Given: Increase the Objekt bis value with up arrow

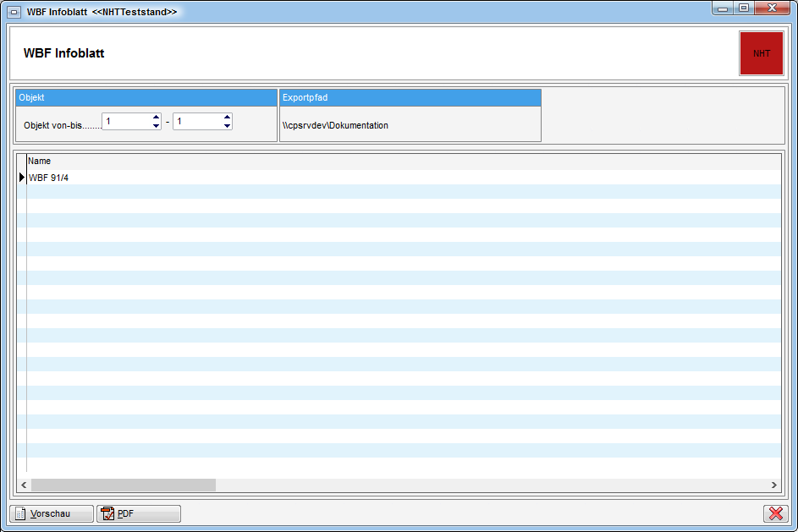Looking at the screenshot, I should [227, 118].
